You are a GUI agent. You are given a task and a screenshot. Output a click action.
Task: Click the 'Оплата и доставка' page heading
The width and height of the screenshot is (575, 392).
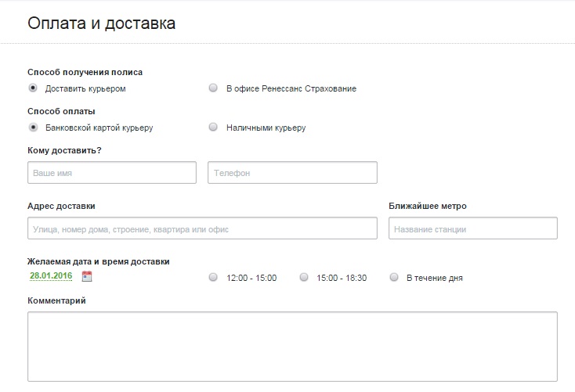[x=101, y=23]
